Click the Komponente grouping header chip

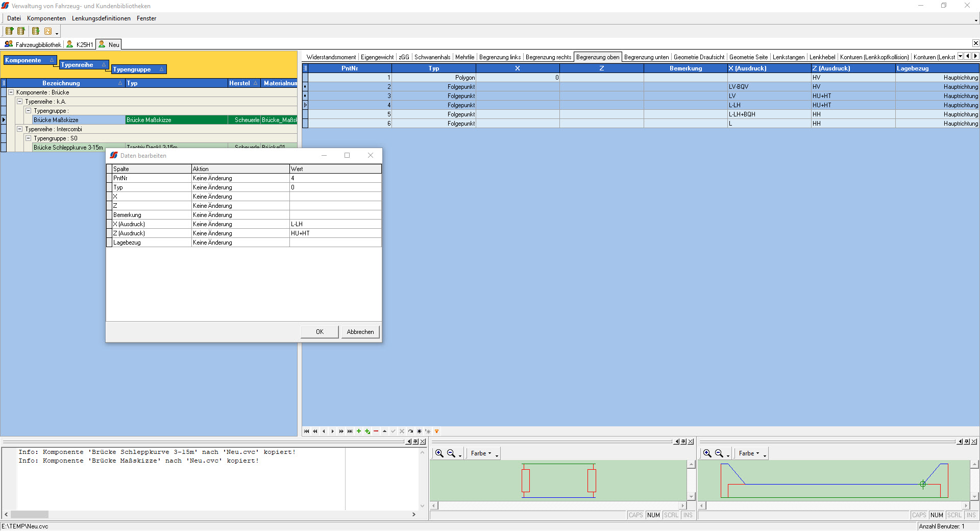[30, 60]
